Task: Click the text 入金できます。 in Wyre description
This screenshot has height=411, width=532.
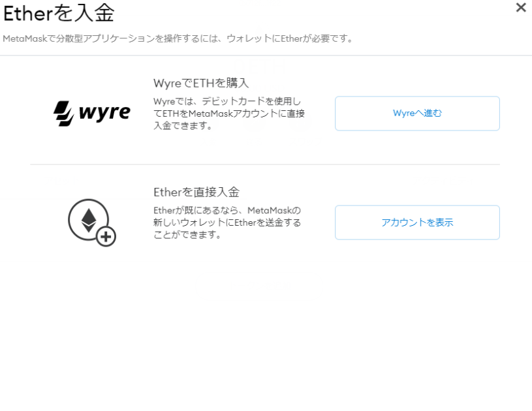Action: pyautogui.click(x=183, y=126)
